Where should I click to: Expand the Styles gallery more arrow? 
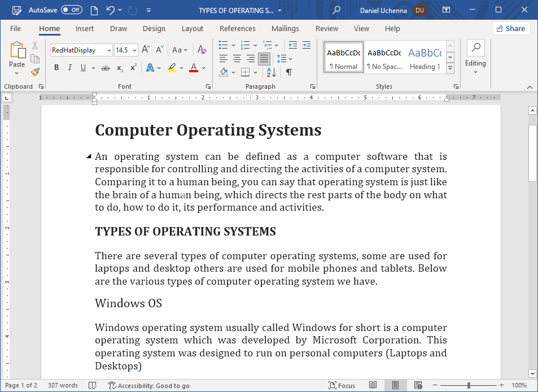click(450, 68)
